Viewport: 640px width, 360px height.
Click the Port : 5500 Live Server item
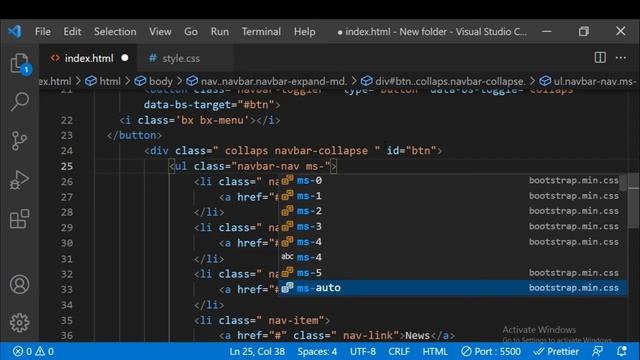pos(491,351)
